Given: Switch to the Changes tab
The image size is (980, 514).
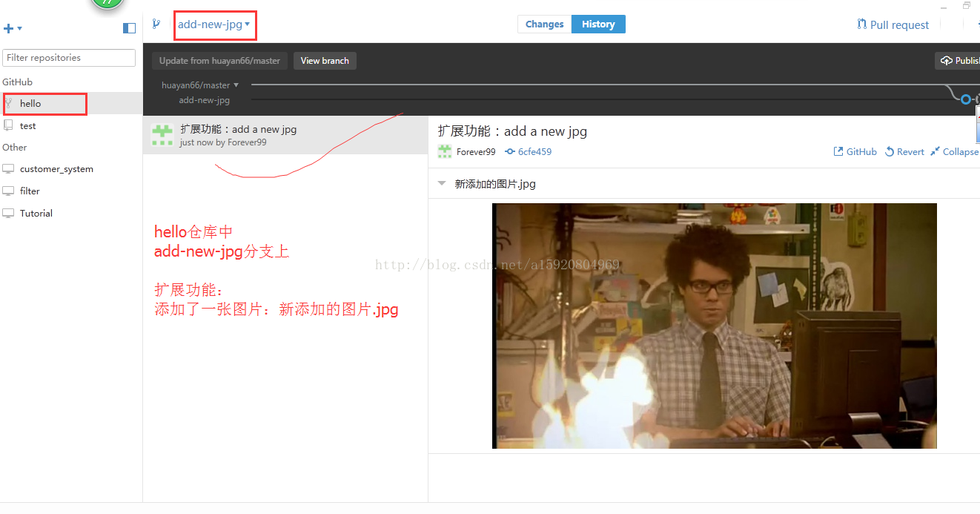Looking at the screenshot, I should (545, 24).
